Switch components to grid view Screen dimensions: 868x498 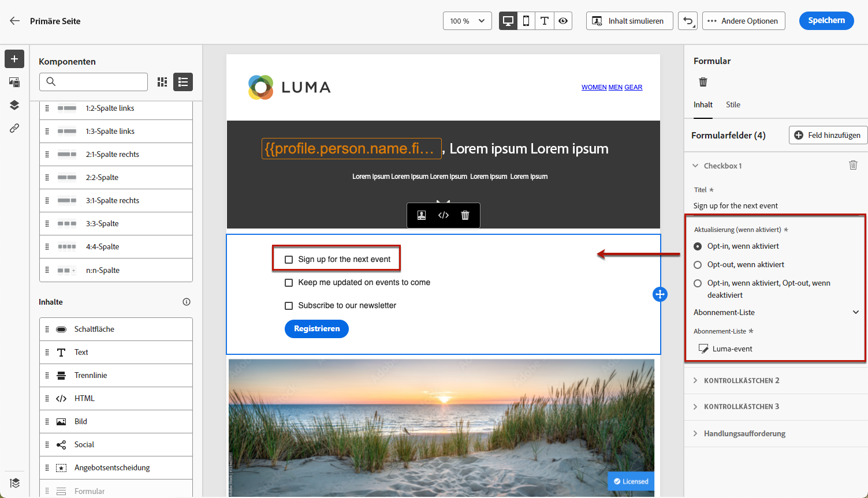point(162,82)
